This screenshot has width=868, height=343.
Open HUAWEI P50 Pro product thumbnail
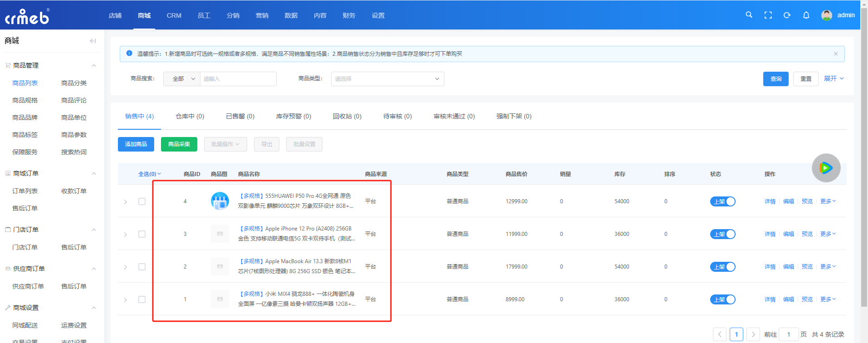coord(220,201)
